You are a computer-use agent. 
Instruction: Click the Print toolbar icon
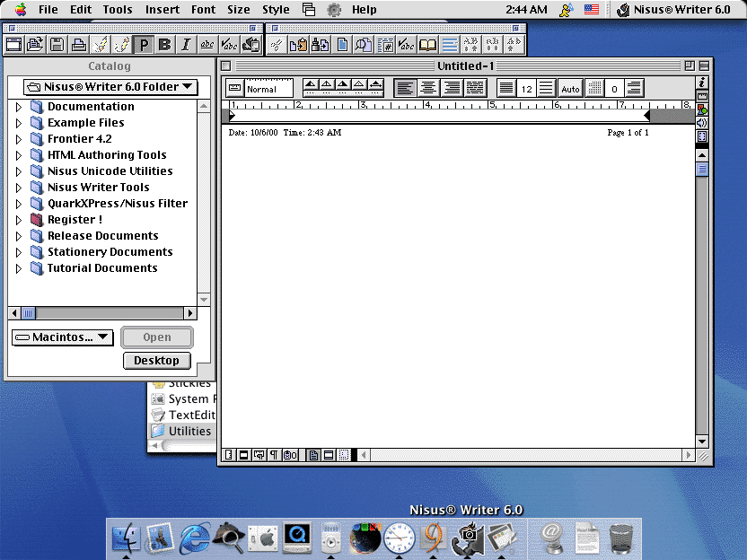coord(79,45)
